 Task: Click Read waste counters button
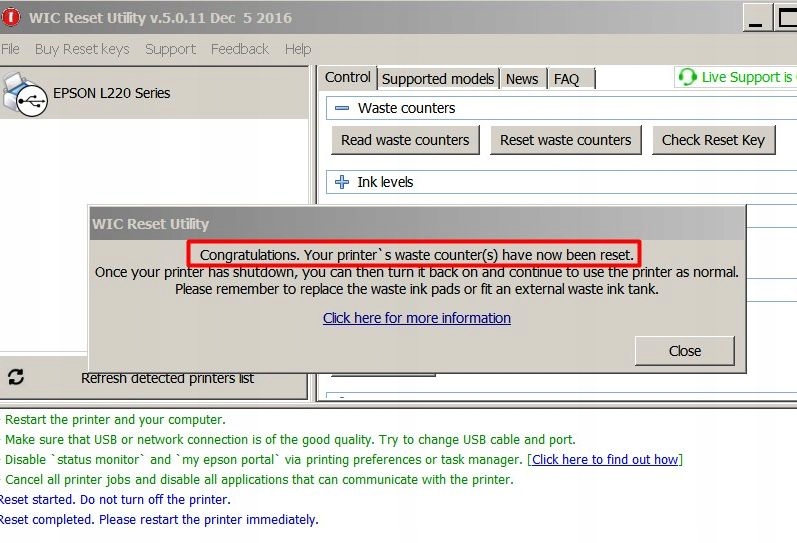(x=405, y=140)
